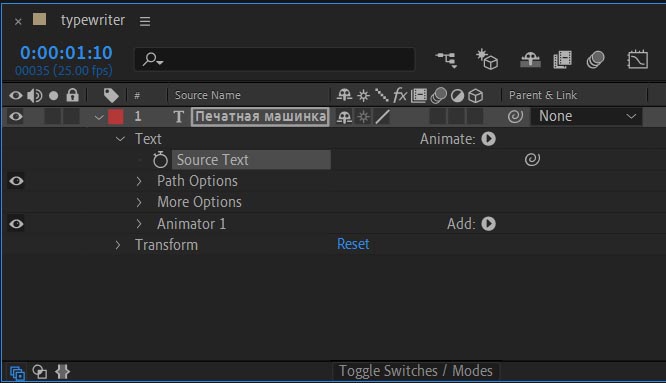
Task: Enable Motion Blur icon in timeline header
Action: point(595,60)
